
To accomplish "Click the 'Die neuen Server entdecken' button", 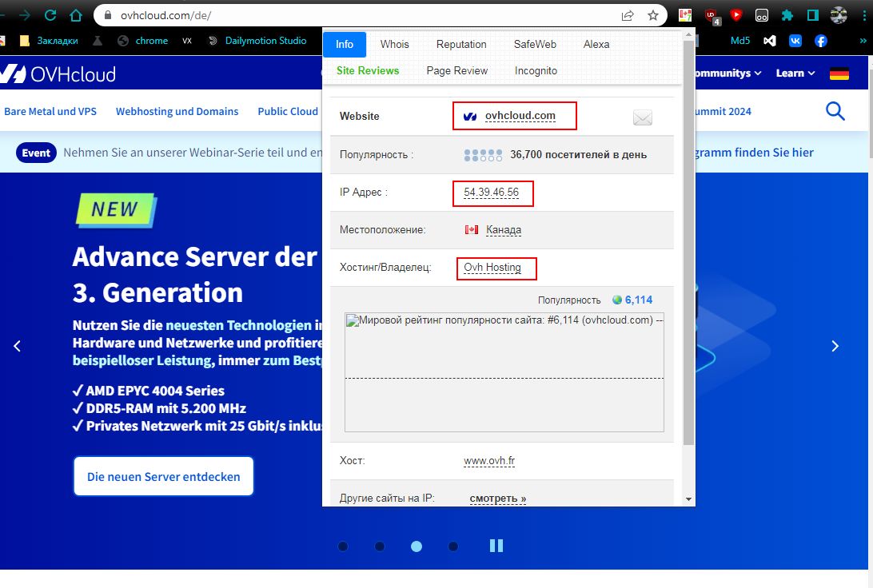I will point(163,477).
